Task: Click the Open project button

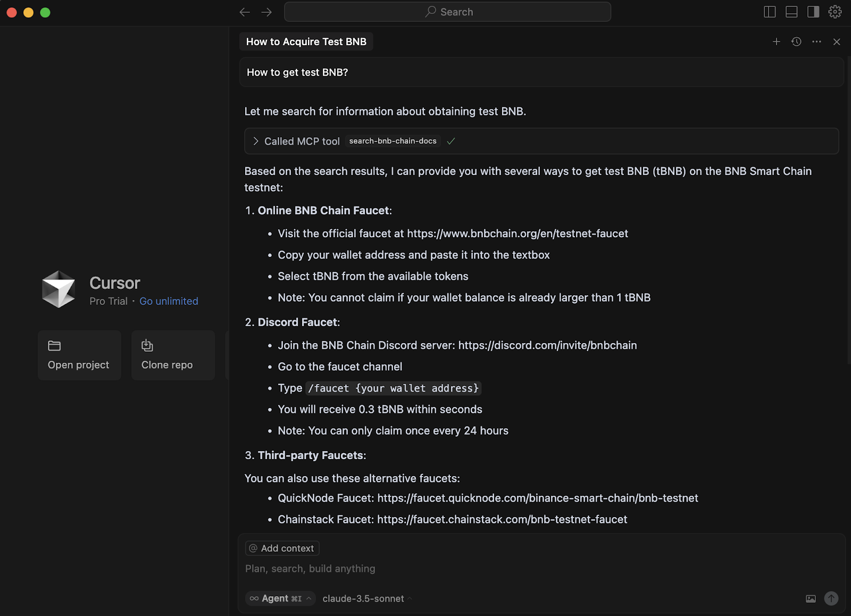Action: pos(79,355)
